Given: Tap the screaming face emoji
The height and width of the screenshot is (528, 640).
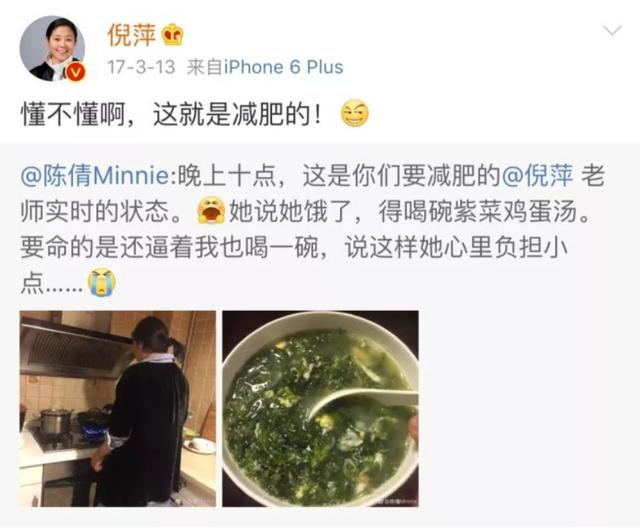Looking at the screenshot, I should pyautogui.click(x=211, y=210).
